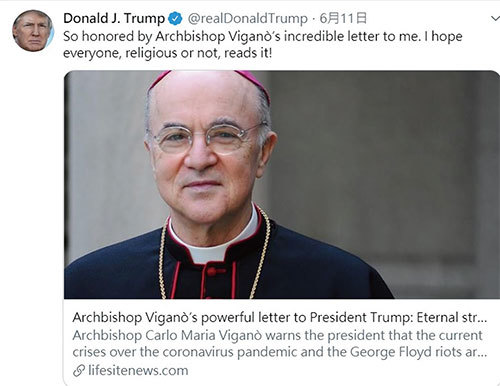Click the blue verified badge
Image resolution: width=500 pixels, height=386 pixels.
pos(175,18)
